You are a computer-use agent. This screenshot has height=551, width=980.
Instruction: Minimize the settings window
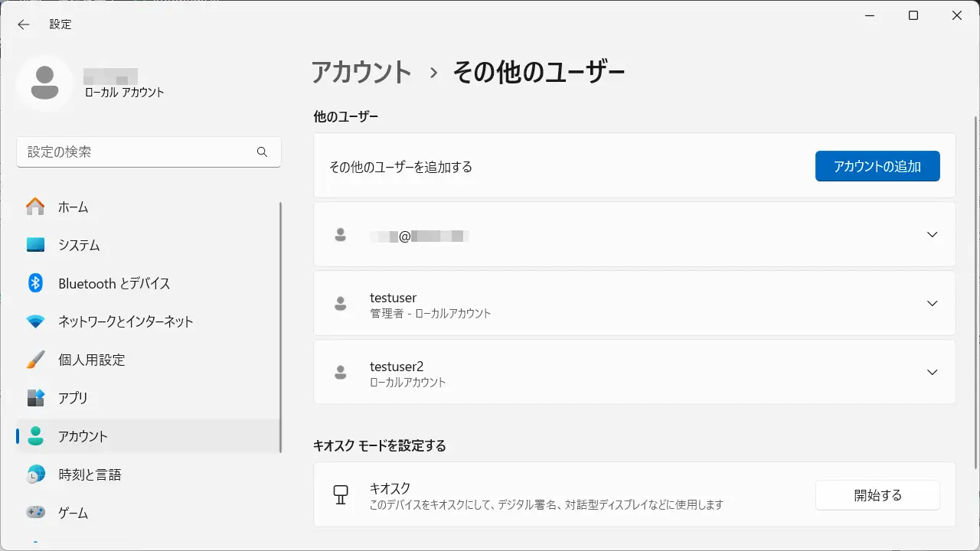pos(870,15)
